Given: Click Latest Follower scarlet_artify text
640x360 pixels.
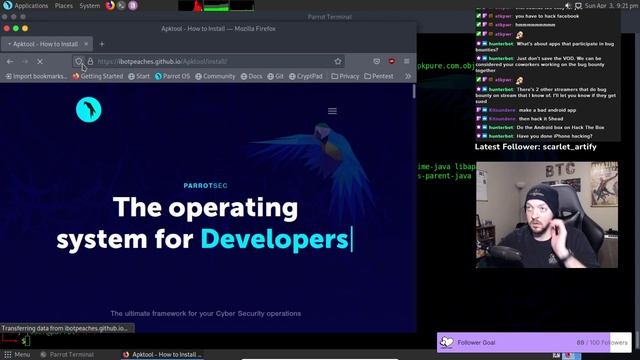Looking at the screenshot, I should pyautogui.click(x=536, y=147).
